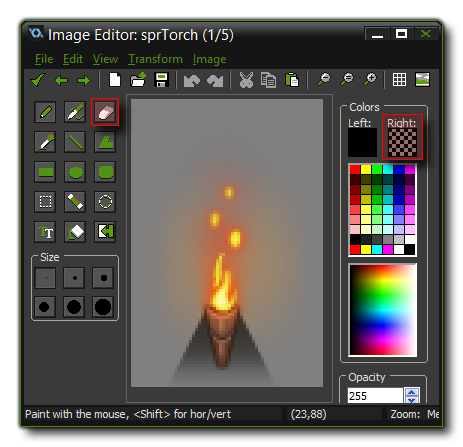Pick the rectangular selection tool
This screenshot has height=447, width=463.
pyautogui.click(x=45, y=202)
